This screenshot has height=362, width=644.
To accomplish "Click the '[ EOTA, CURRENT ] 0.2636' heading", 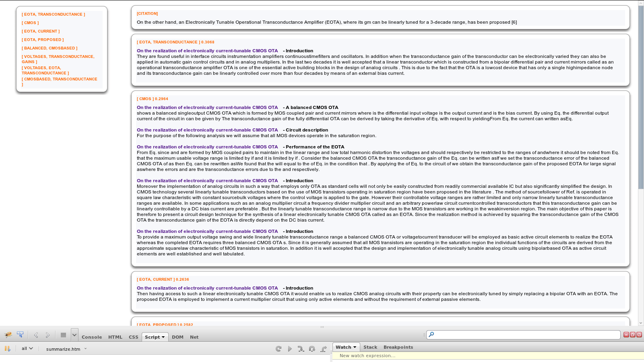I will coord(163,280).
